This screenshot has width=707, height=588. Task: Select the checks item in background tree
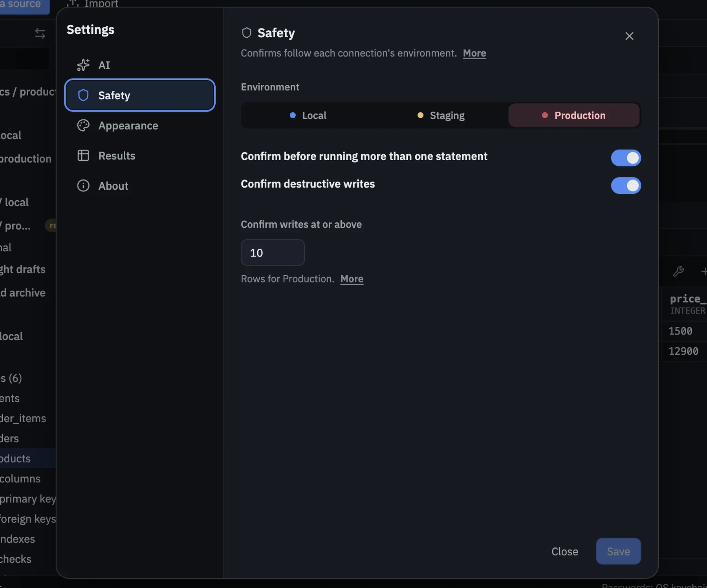16,559
